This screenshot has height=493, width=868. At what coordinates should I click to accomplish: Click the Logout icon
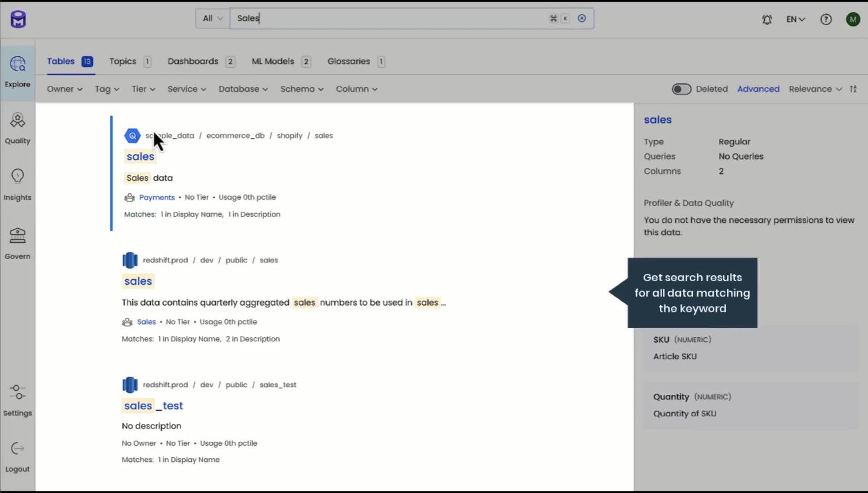[17, 456]
